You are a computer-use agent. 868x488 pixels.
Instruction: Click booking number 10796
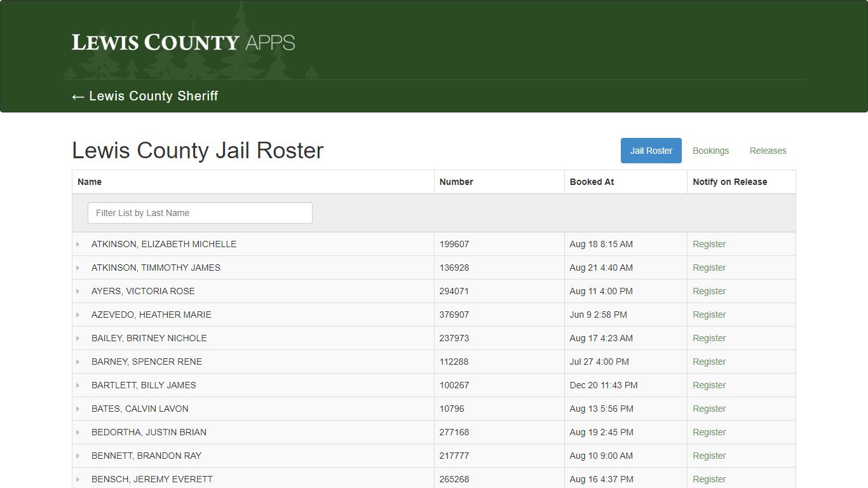click(452, 409)
